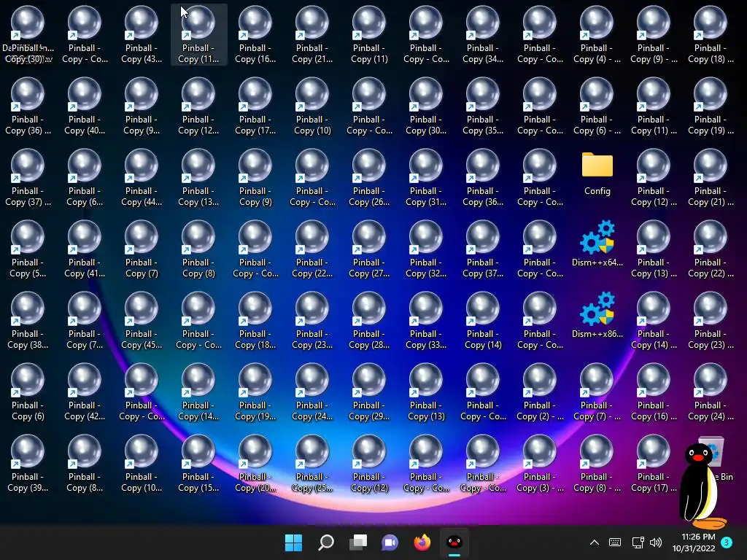Image resolution: width=747 pixels, height=560 pixels.
Task: Select the Pinball - Copy (41... shortcut
Action: (85, 250)
